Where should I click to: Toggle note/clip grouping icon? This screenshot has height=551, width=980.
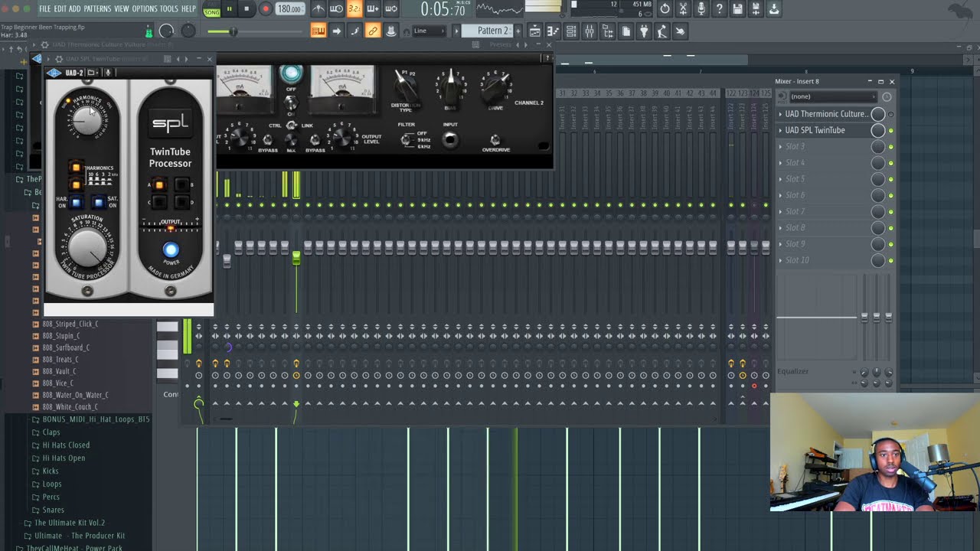click(354, 31)
